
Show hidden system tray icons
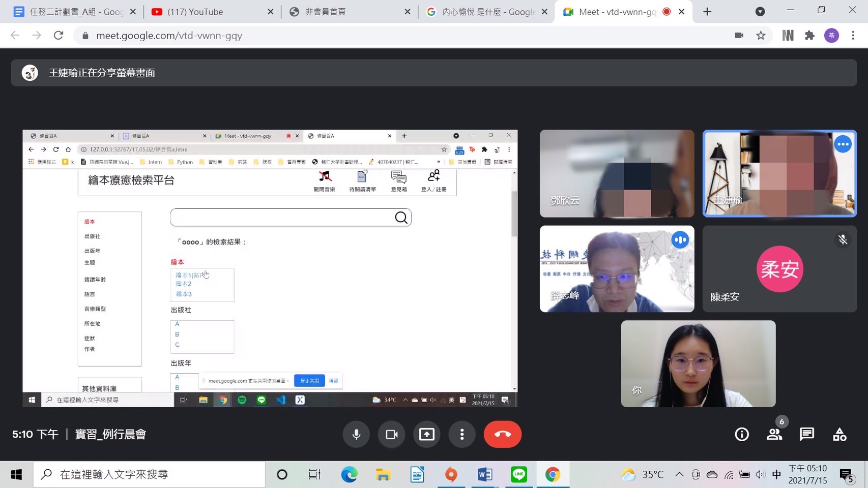[x=679, y=474]
